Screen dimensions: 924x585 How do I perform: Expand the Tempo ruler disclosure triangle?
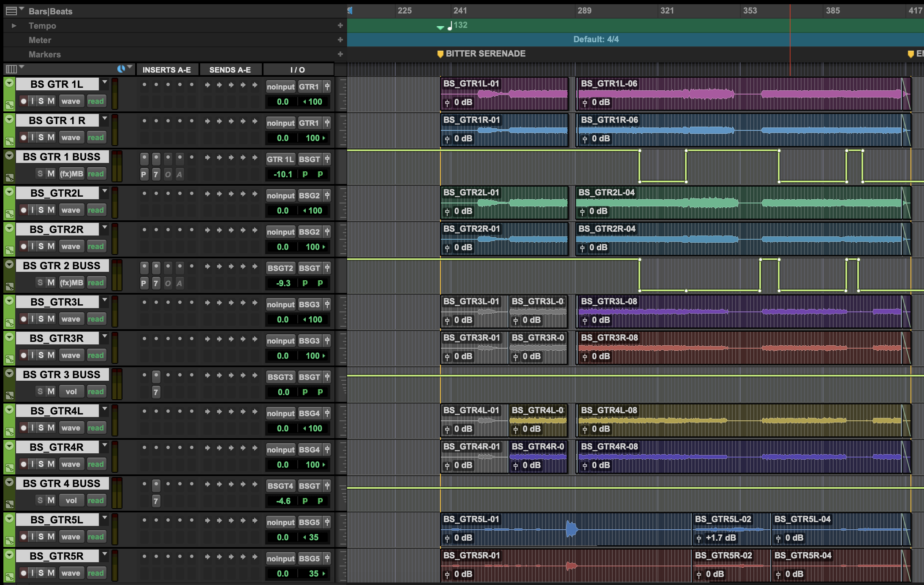click(x=14, y=26)
